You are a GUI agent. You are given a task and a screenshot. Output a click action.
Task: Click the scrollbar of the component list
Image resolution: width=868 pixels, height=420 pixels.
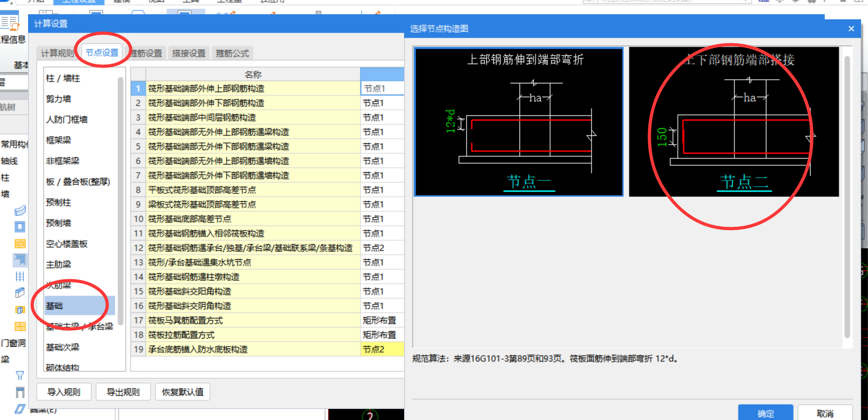click(x=121, y=201)
